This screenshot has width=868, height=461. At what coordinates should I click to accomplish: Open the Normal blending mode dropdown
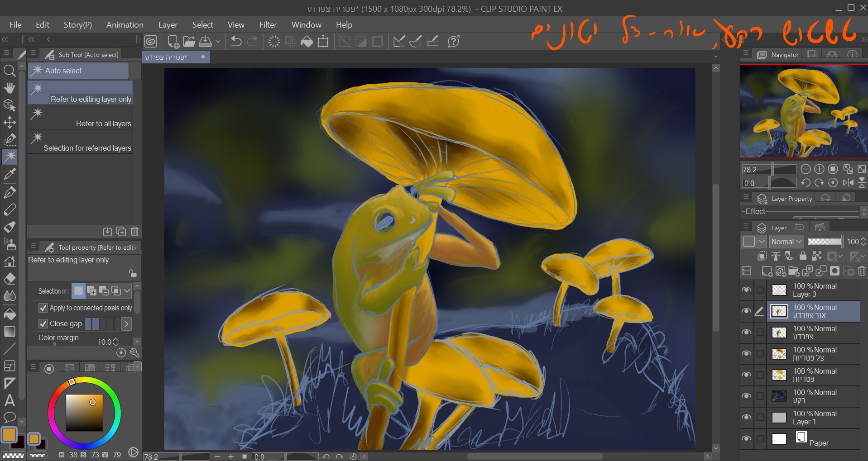point(786,242)
